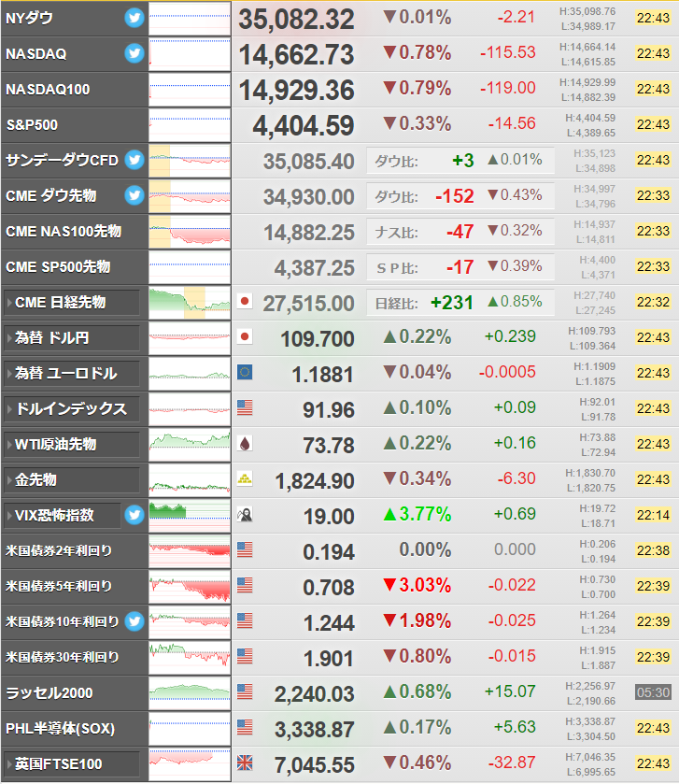Click the Twitter icon beside CME ダウ先物

[x=134, y=195]
